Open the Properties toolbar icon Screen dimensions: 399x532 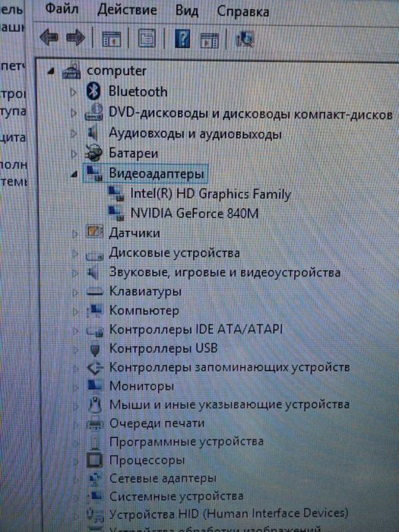point(147,38)
